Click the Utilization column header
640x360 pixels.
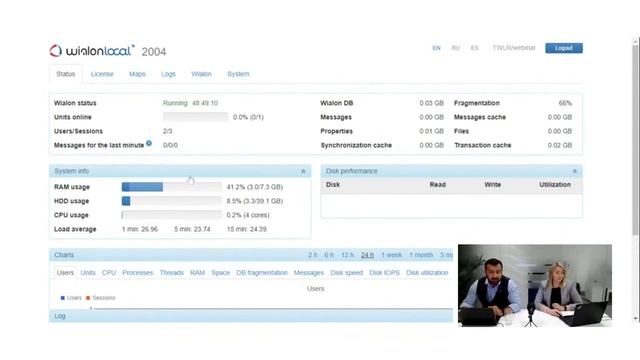point(555,184)
